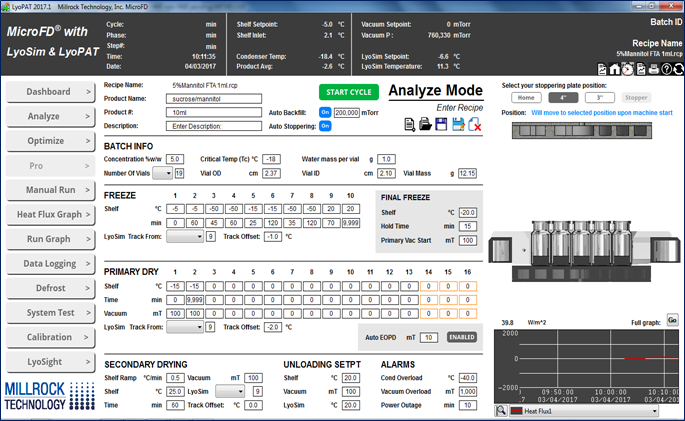Open the Number Of Vials dropdown
This screenshot has width=685, height=421.
[x=163, y=173]
